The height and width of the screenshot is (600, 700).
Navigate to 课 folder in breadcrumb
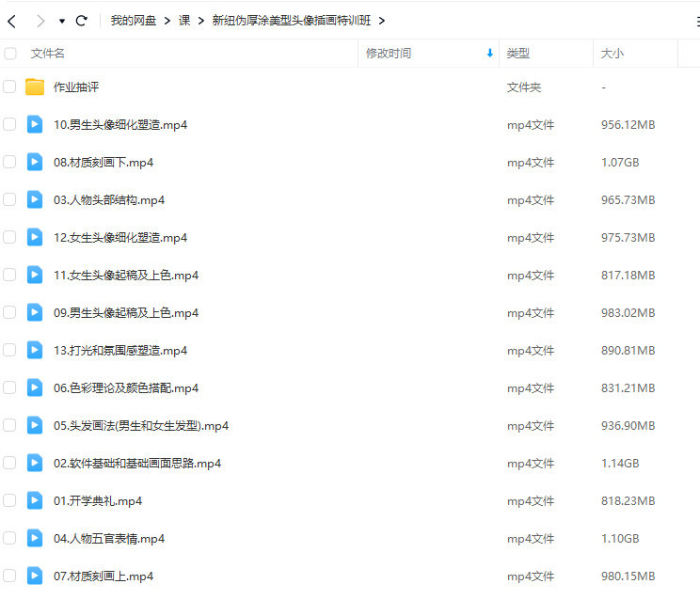[x=184, y=21]
